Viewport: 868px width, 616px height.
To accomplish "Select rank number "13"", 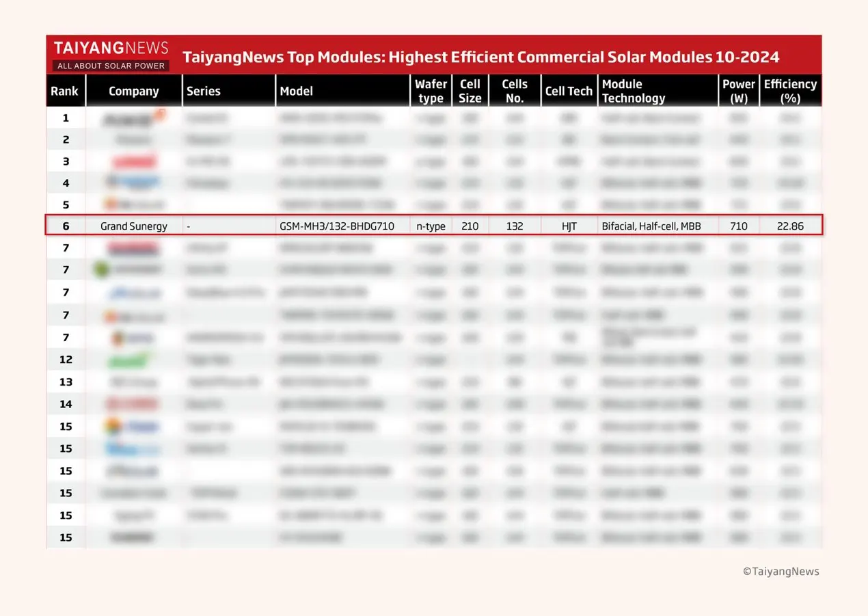I will pyautogui.click(x=66, y=381).
